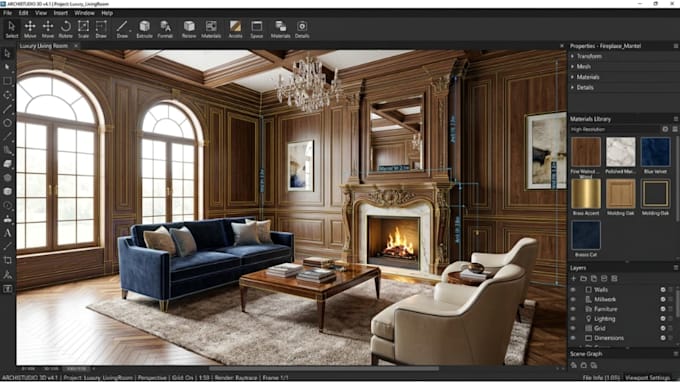Click the new folder icon in Layers panel

point(583,278)
